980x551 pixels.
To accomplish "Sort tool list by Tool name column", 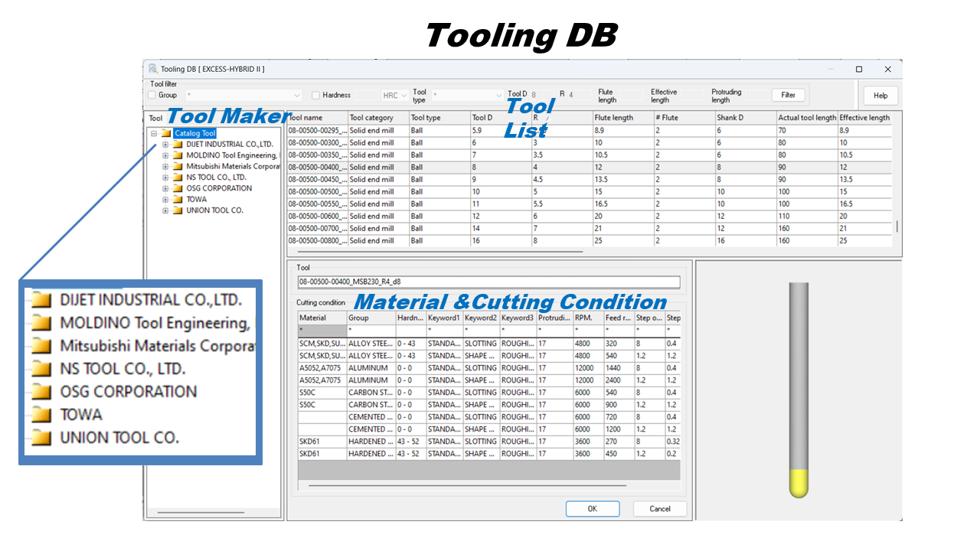I will 317,118.
